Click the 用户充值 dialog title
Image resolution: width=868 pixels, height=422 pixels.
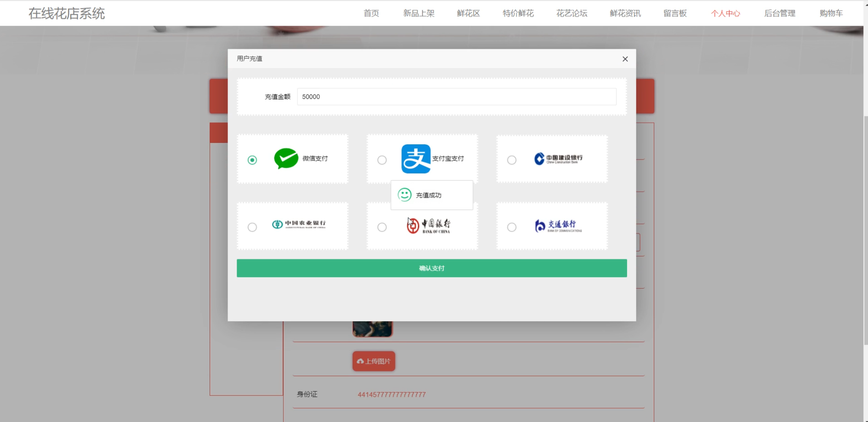[250, 58]
